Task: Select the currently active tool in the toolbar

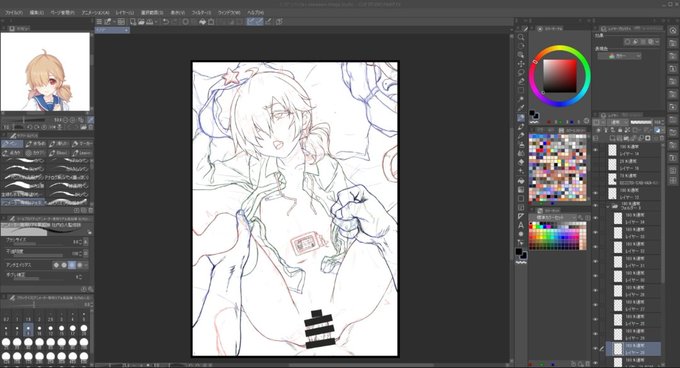Action: [x=521, y=117]
